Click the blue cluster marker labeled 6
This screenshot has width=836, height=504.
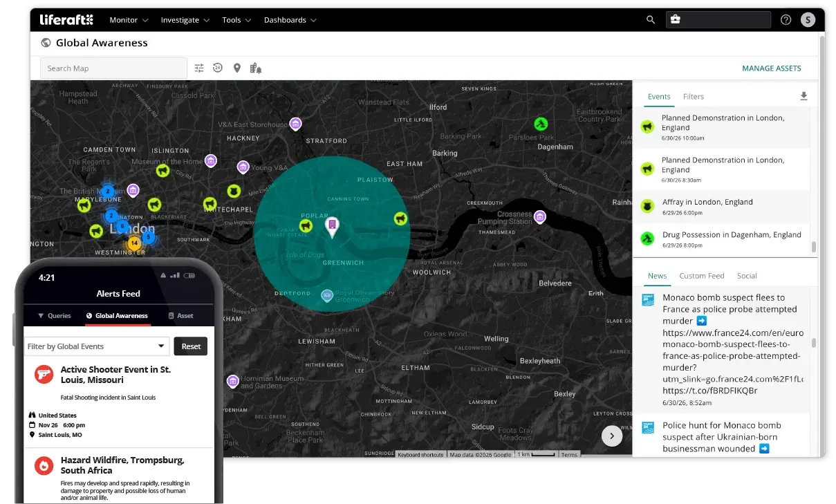tap(122, 226)
